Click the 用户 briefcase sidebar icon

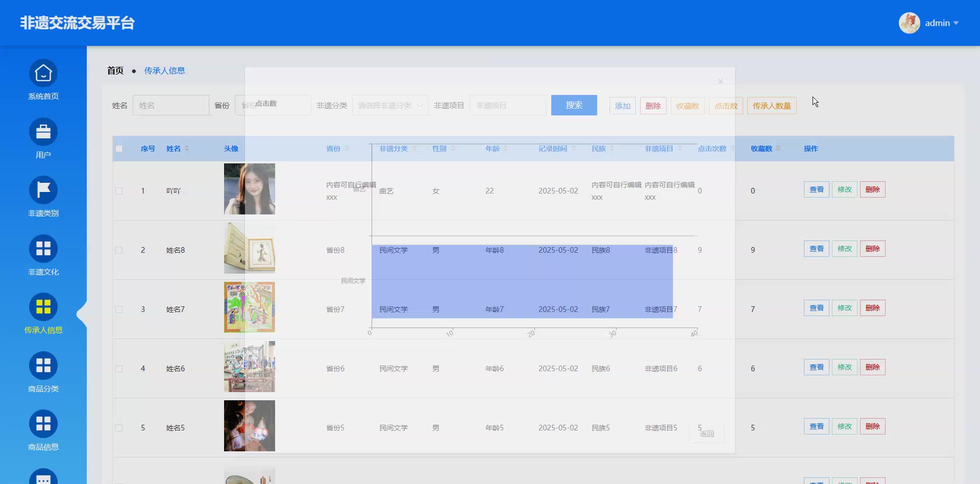click(x=43, y=132)
